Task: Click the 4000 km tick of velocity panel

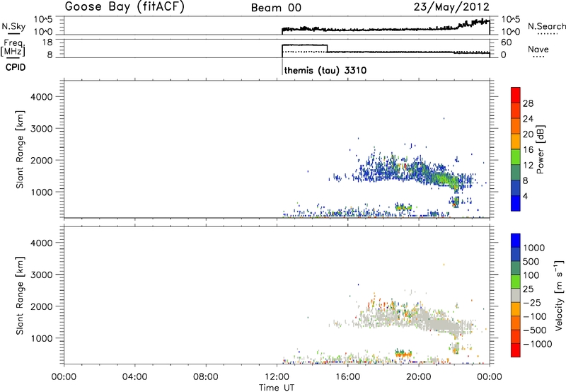Action: 42,243
